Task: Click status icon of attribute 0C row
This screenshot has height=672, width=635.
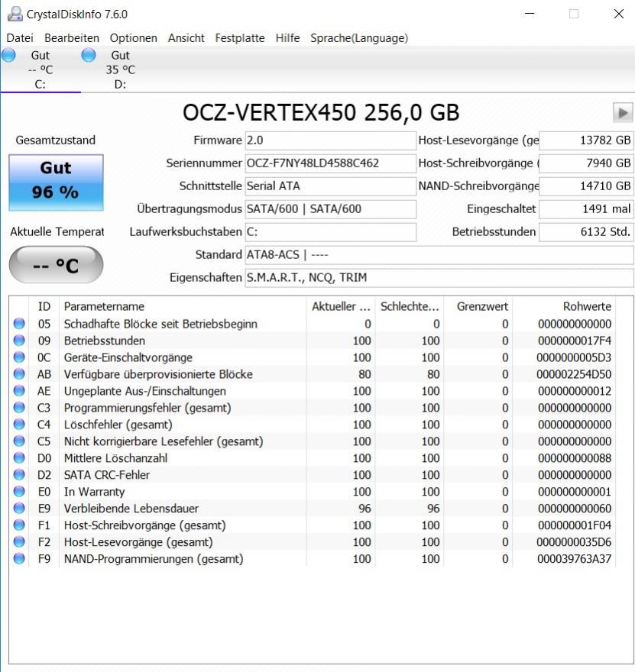Action: point(19,357)
